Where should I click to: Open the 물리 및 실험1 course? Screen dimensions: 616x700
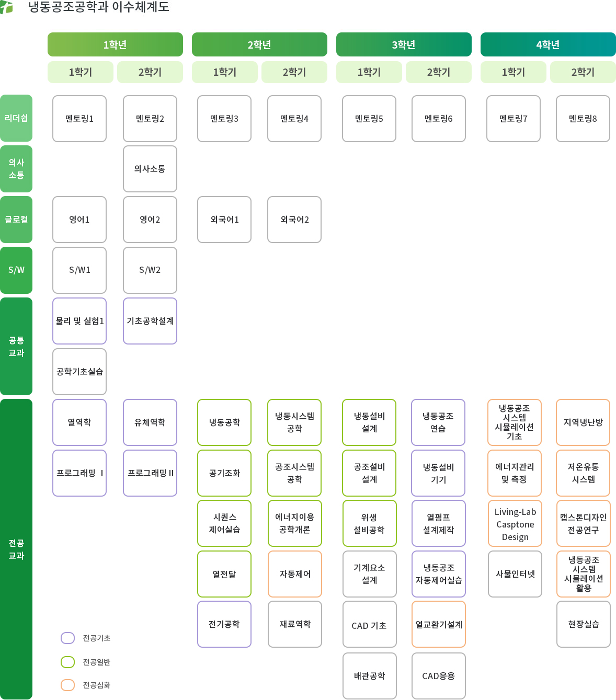pyautogui.click(x=79, y=321)
